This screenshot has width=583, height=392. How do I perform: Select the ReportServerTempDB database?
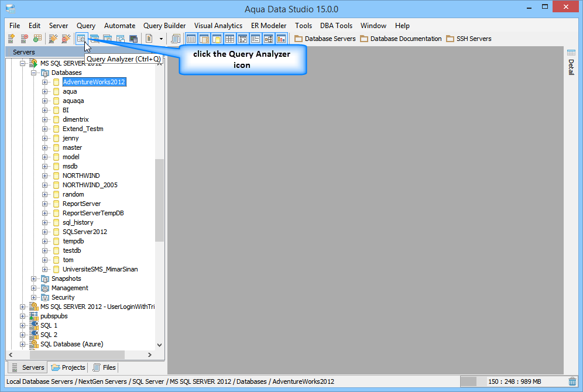(x=93, y=213)
